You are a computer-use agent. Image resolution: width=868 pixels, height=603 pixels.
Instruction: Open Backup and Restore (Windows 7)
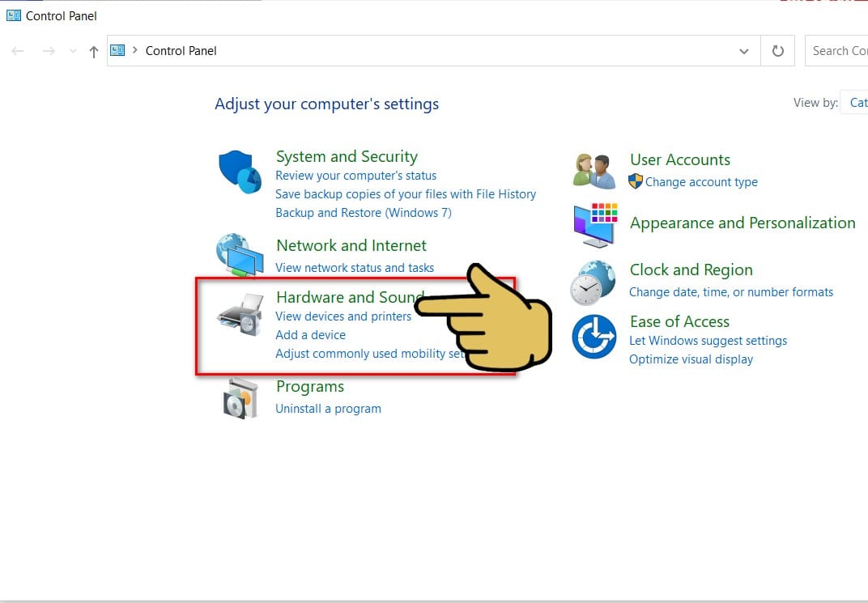364,213
